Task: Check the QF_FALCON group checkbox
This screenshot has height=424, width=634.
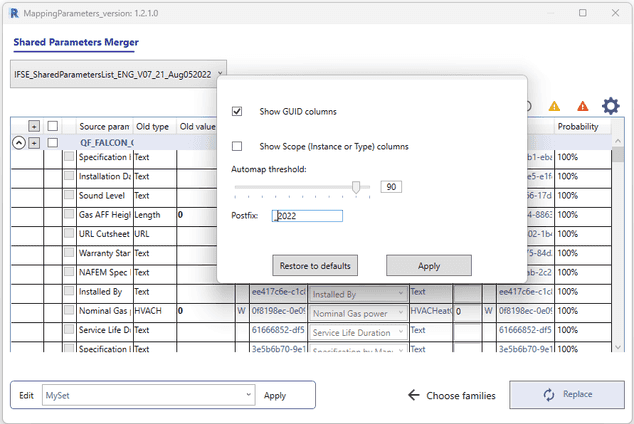Action: [x=53, y=143]
